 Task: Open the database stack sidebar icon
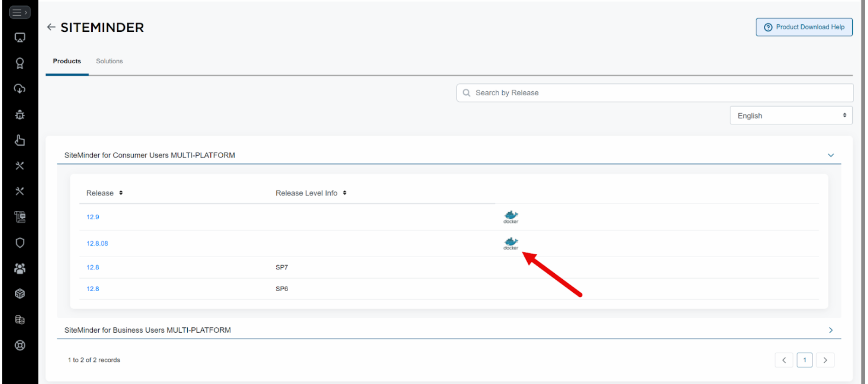(20, 319)
